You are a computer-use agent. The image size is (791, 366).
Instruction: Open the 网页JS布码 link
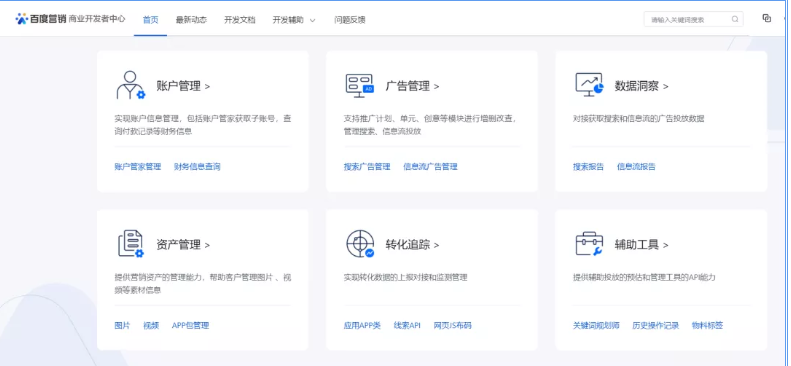[x=453, y=326]
